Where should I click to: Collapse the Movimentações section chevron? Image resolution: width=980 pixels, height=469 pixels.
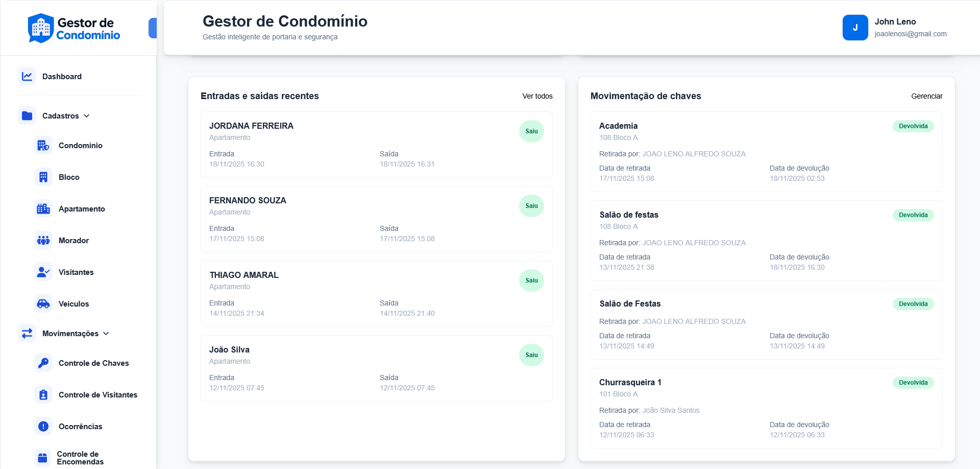[x=106, y=333]
